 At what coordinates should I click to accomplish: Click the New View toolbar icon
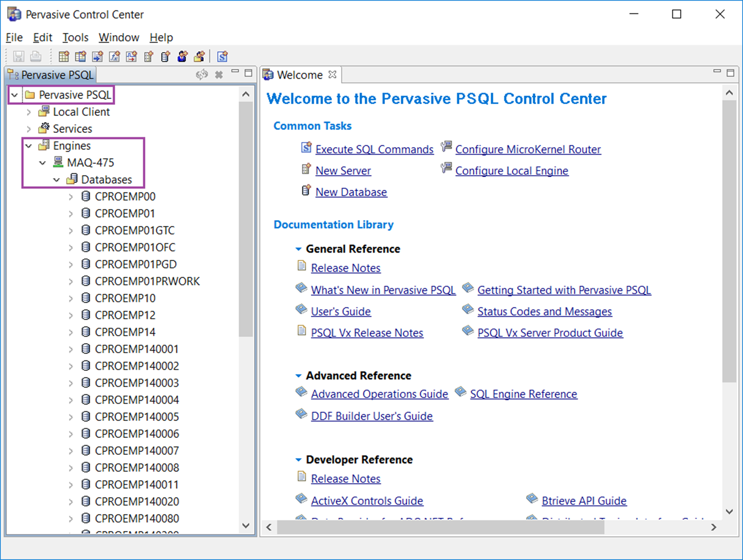(81, 57)
